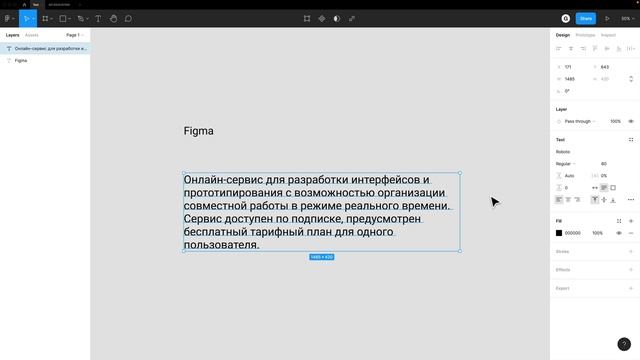Click the Create component icon

pos(322,18)
